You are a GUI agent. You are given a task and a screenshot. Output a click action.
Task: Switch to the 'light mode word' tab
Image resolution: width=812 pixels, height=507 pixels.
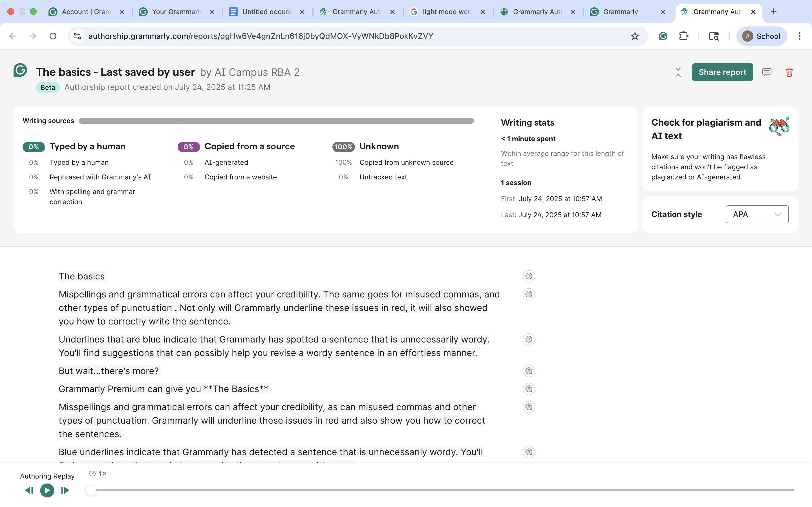click(446, 11)
